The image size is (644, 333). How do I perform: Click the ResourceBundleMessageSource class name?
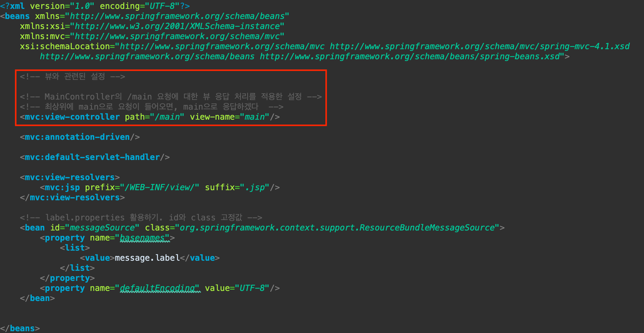click(x=427, y=228)
